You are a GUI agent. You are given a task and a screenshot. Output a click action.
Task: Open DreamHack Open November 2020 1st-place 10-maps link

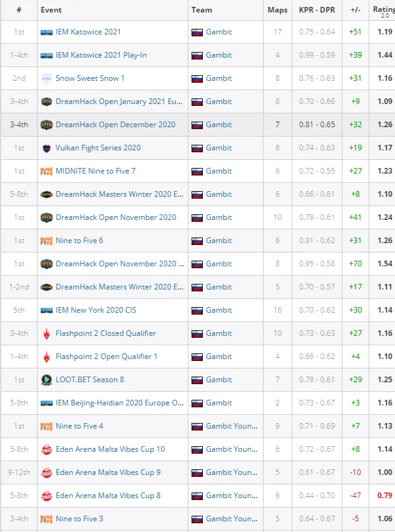click(116, 217)
